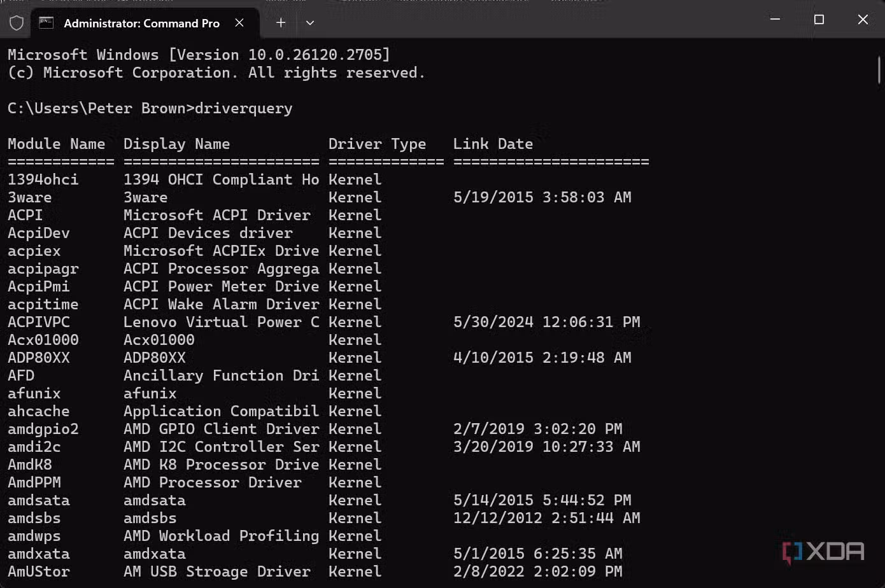Select the Administrator: Command Pro tab
The width and height of the screenshot is (885, 588).
click(x=140, y=23)
